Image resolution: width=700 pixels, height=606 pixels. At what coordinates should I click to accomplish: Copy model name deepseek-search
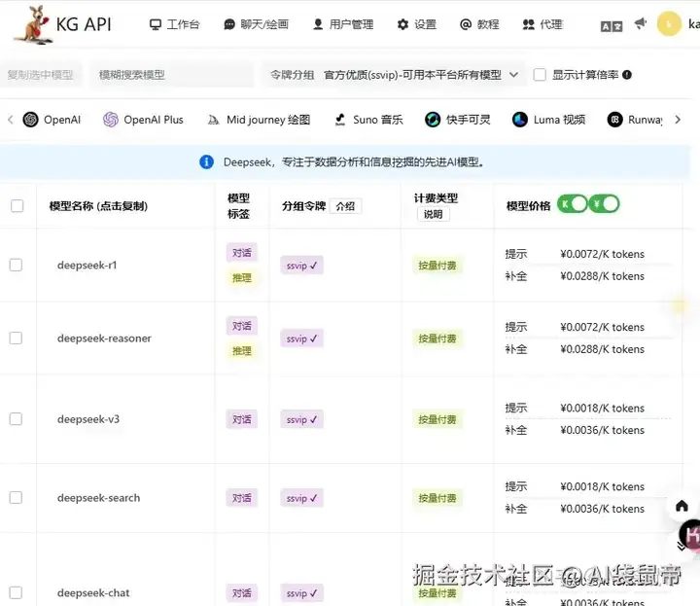click(x=98, y=498)
